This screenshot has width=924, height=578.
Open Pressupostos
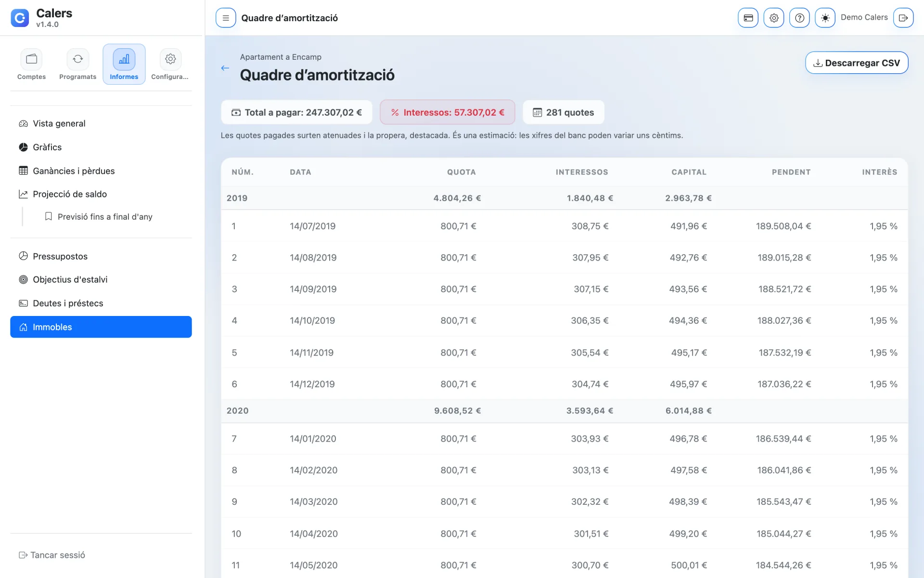[101, 256]
